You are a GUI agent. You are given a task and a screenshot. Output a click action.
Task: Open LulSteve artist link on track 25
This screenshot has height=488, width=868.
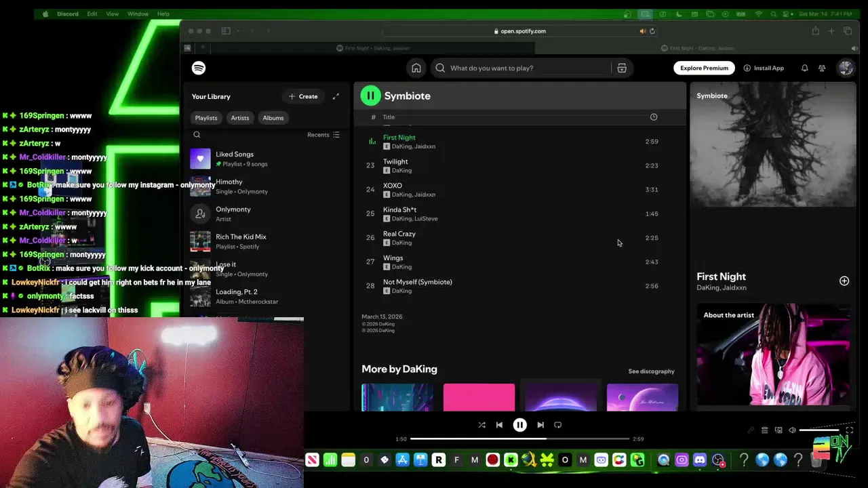(426, 219)
